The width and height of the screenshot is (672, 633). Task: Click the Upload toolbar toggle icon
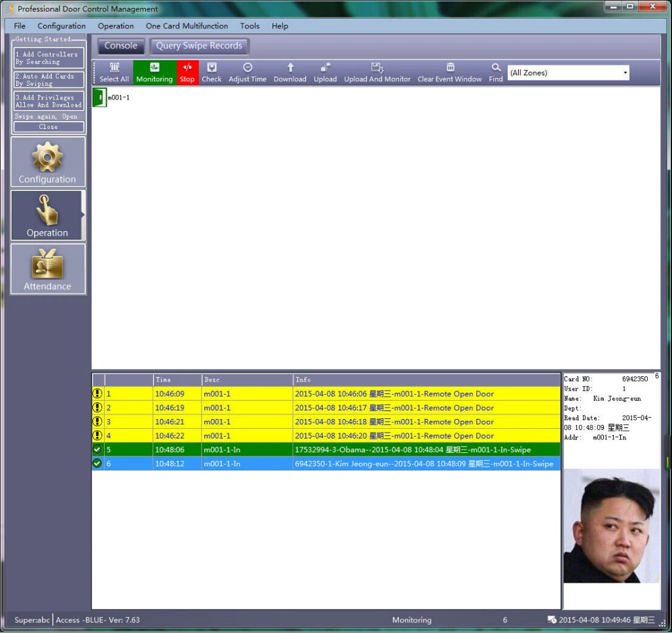pyautogui.click(x=326, y=72)
